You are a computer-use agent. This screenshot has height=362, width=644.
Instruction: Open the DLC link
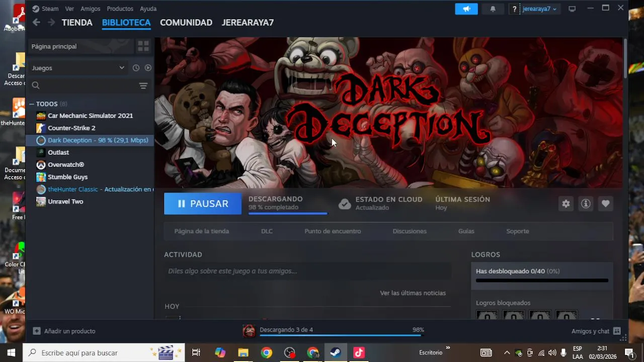point(267,231)
